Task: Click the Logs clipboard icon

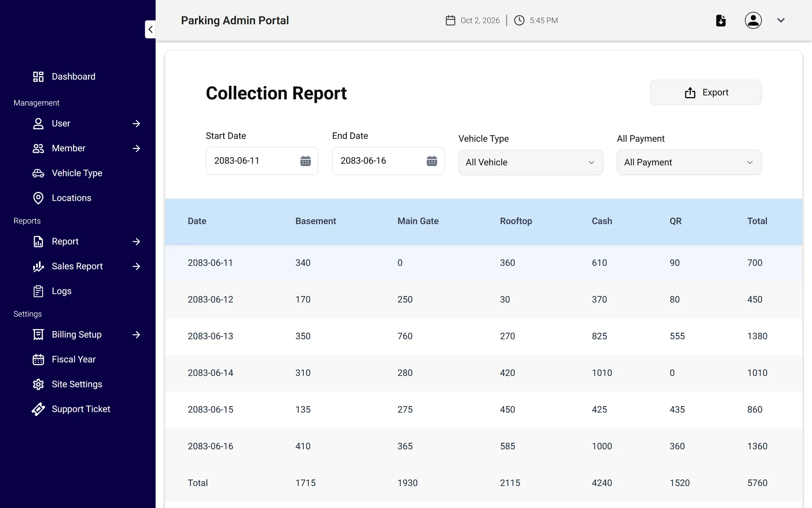Action: (38, 291)
